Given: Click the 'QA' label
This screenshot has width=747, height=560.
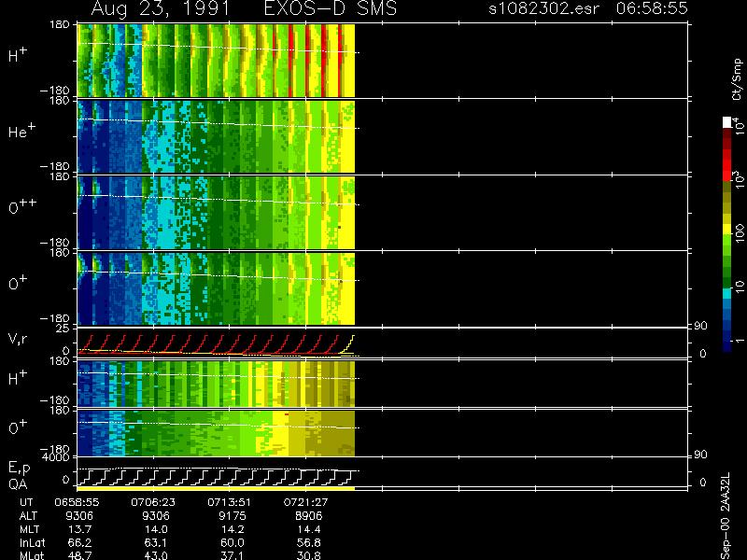Looking at the screenshot, I should pyautogui.click(x=18, y=484).
